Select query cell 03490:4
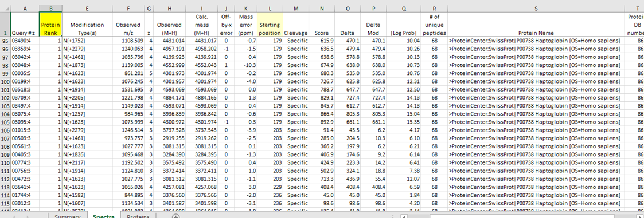Viewport: 644px width, 218px height. pos(25,41)
